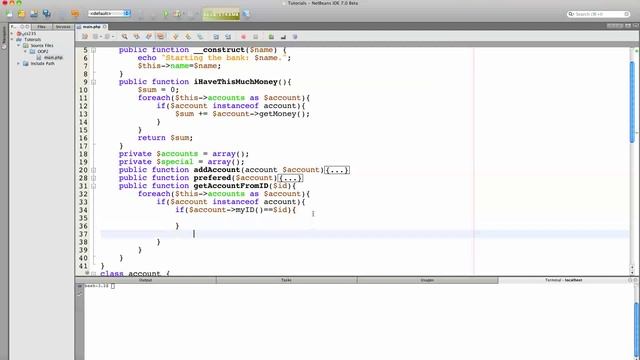Viewport: 640px width, 360px height.
Task: Select the main.php editor tab
Action: [91, 27]
